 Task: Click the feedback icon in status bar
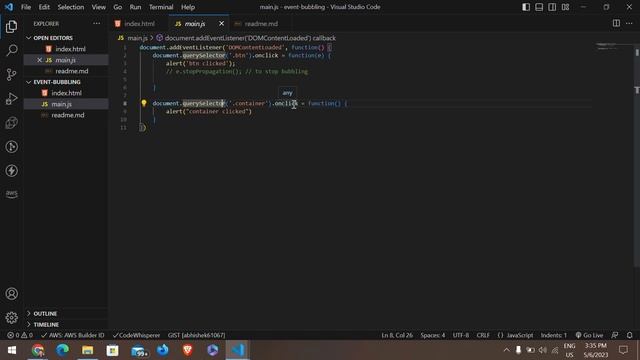coord(615,335)
